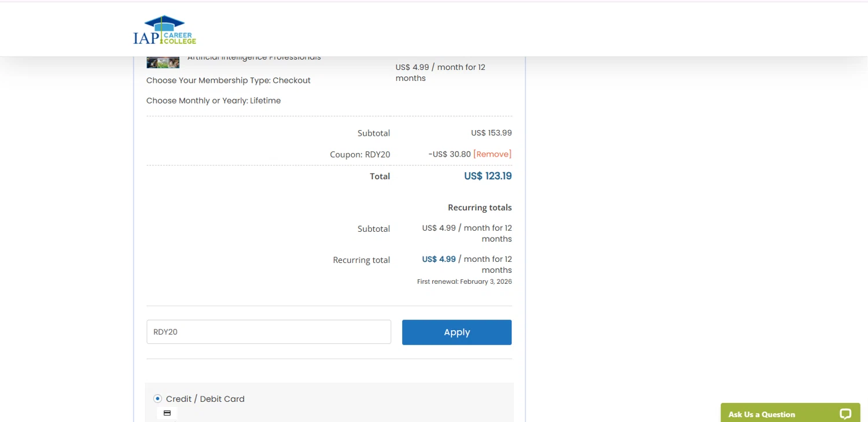Click the Coupon: RDY20 label
This screenshot has width=868, height=422.
click(x=360, y=154)
